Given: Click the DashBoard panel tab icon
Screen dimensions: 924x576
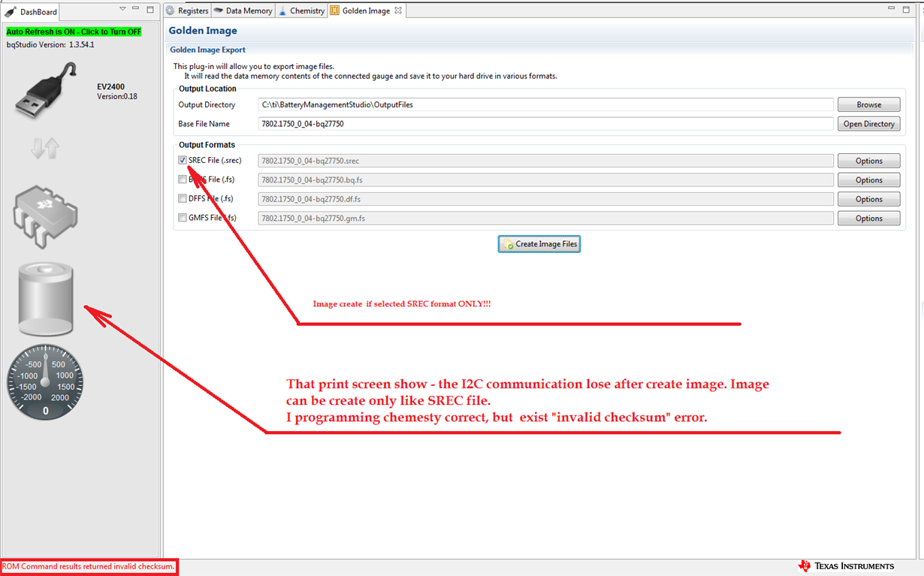Looking at the screenshot, I should (11, 11).
